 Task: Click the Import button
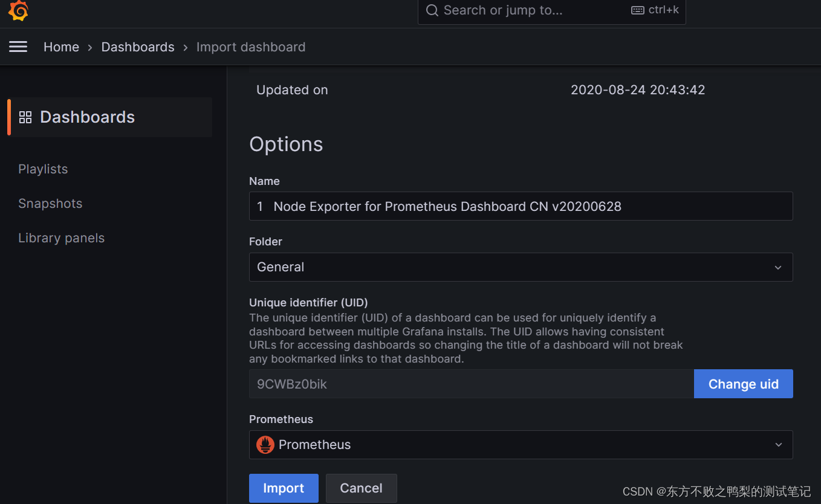284,488
